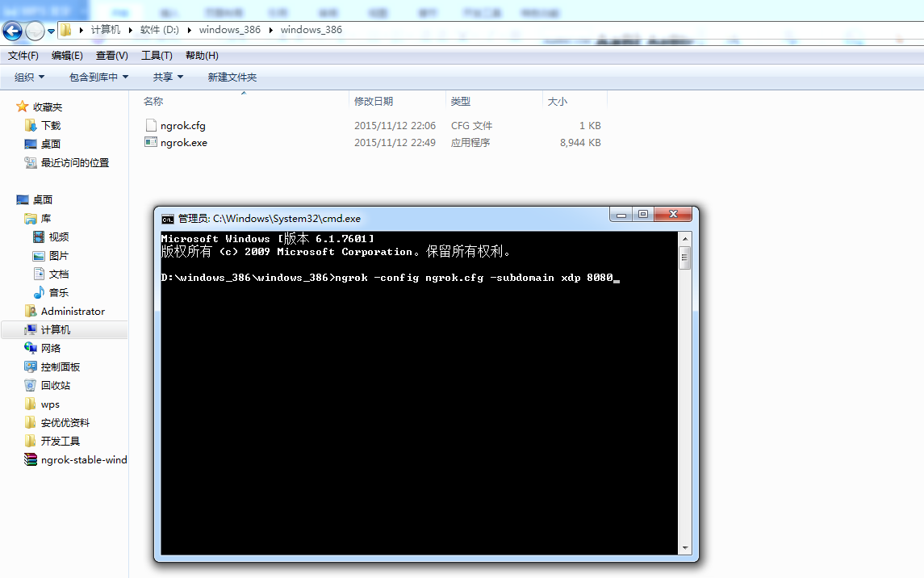This screenshot has height=578, width=924.
Task: Click the cmd window scrollbar up arrow
Action: (685, 239)
